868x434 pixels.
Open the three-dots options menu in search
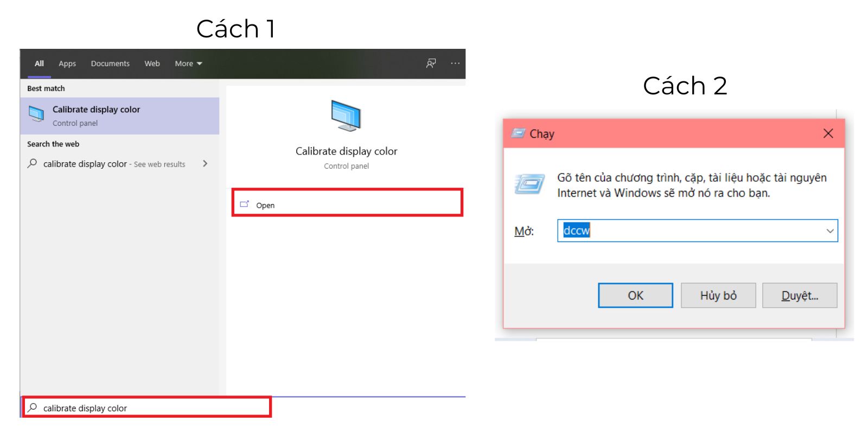point(455,63)
